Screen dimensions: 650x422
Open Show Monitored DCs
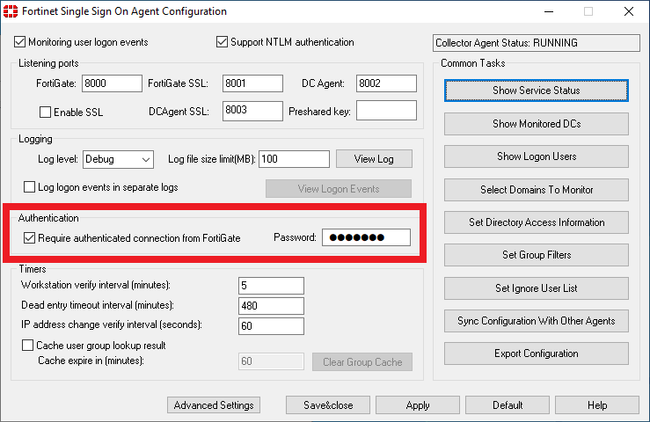tap(536, 124)
